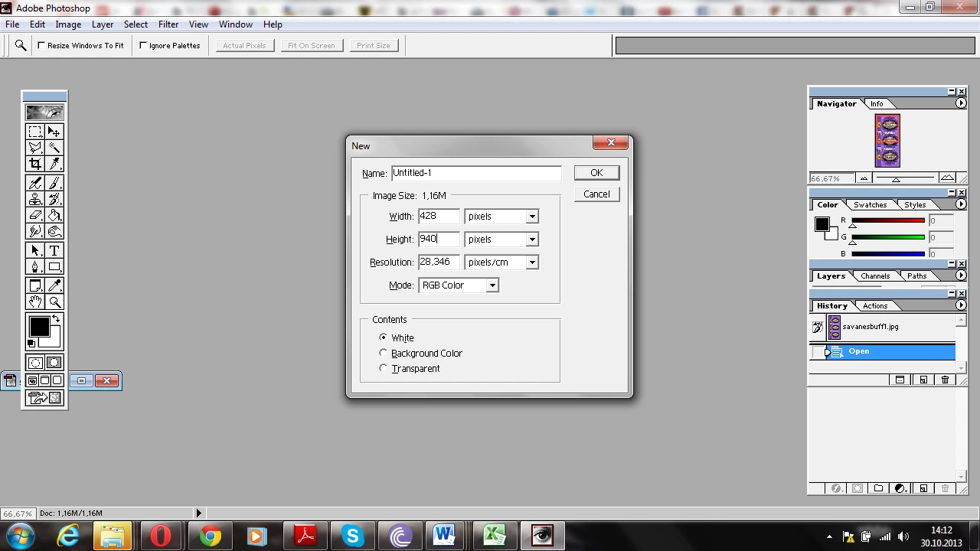Select the Move tool
This screenshot has height=551, width=980.
(x=54, y=132)
